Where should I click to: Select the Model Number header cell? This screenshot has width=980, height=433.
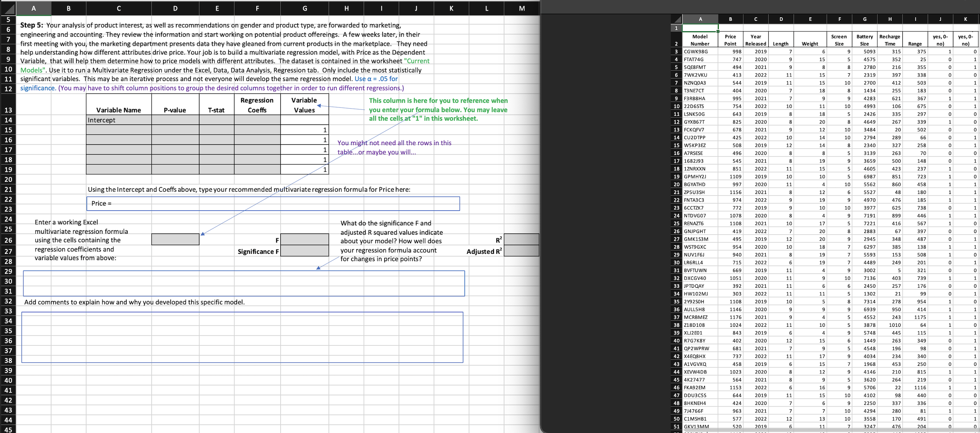click(x=701, y=39)
